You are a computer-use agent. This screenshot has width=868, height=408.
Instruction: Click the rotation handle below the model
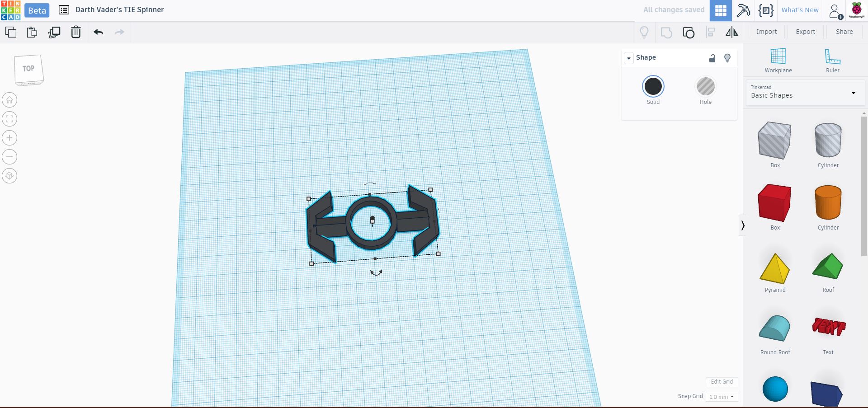(x=376, y=272)
